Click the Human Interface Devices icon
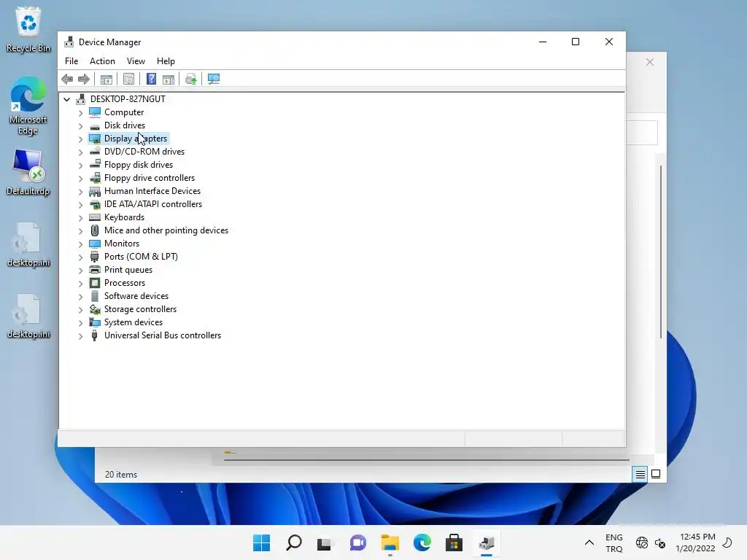This screenshot has width=747, height=560. 95,191
